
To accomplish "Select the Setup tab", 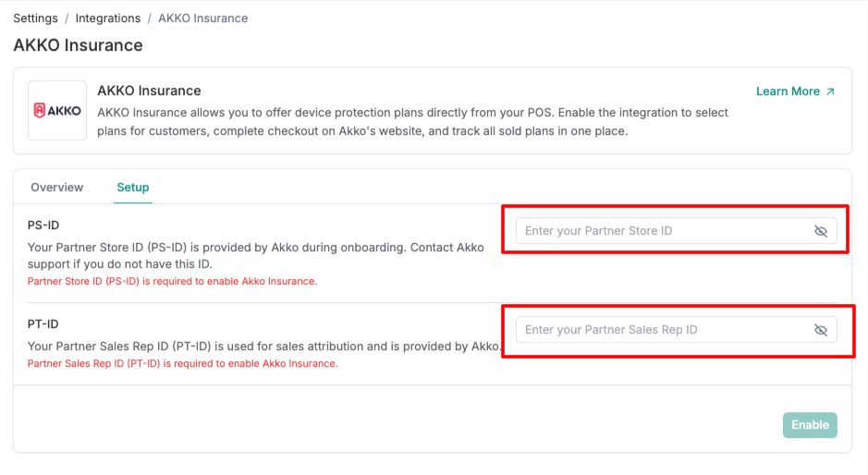I will 133,188.
